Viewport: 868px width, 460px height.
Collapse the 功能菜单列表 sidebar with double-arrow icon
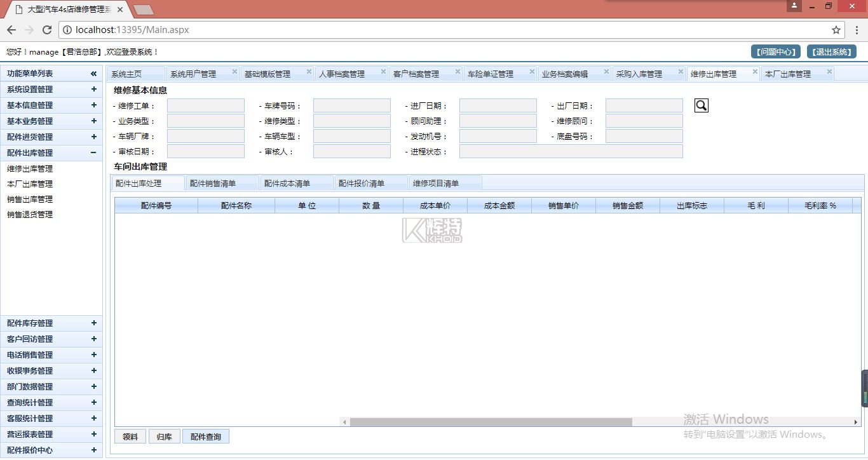pos(93,74)
